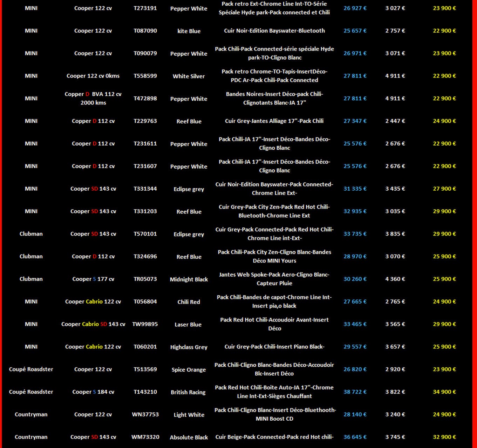Screen dimensions: 477x448
Task: Click reference T087090
Action: [x=145, y=30]
